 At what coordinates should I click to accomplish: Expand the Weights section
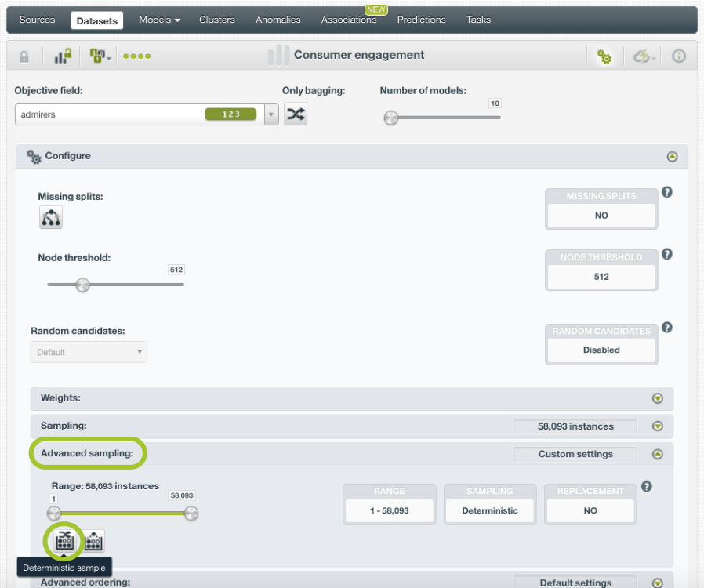click(659, 398)
